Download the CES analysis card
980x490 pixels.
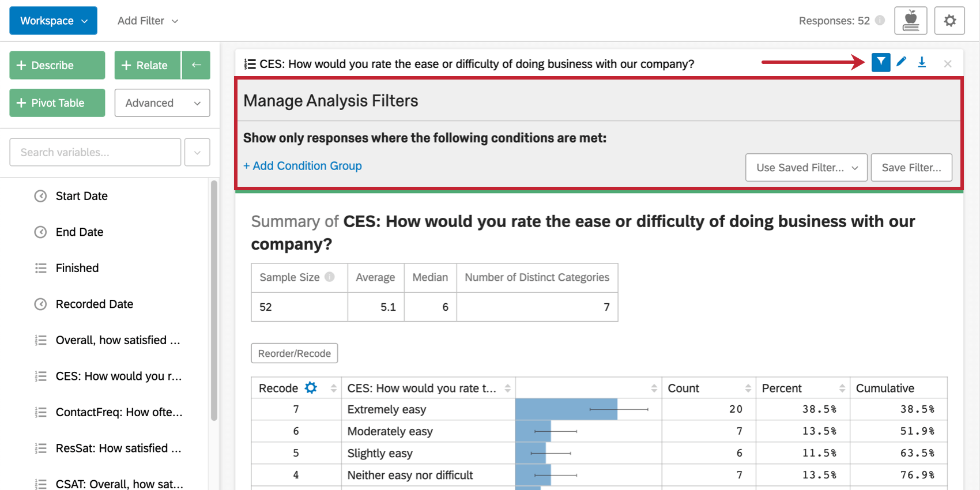pos(922,62)
